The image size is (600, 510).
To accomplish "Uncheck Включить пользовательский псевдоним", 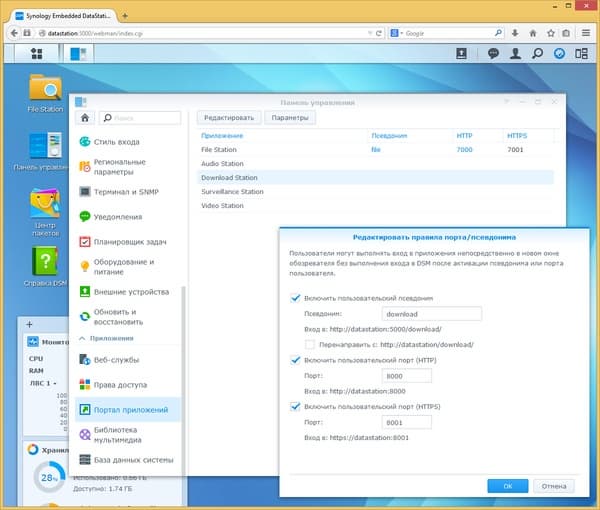I will pyautogui.click(x=295, y=298).
